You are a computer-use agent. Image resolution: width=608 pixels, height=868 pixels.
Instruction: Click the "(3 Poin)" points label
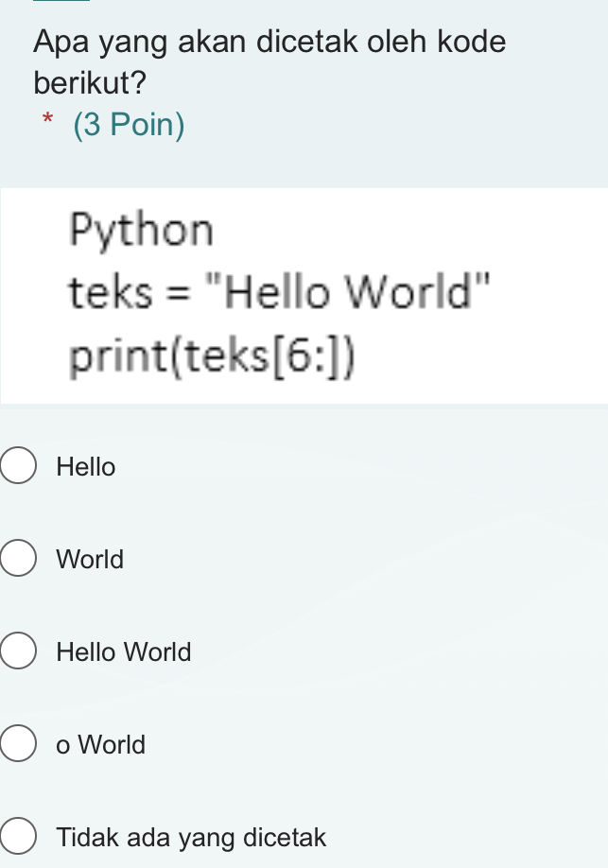129,125
